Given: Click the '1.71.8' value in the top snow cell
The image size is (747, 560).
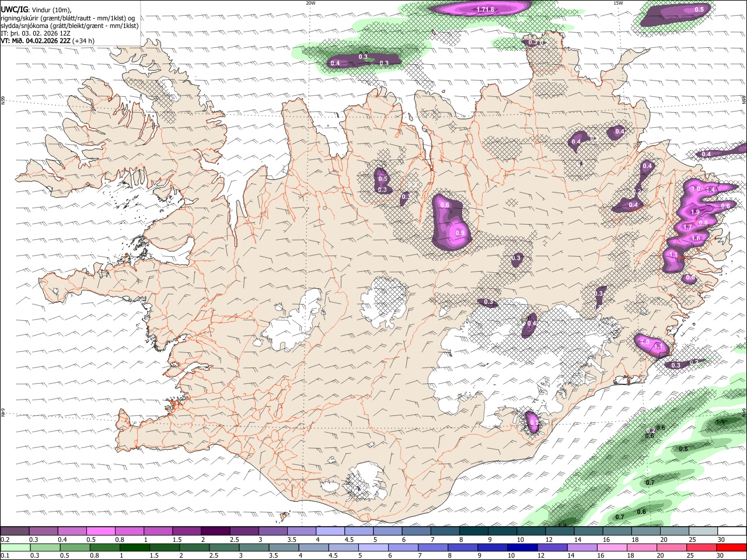Looking at the screenshot, I should 485,9.
